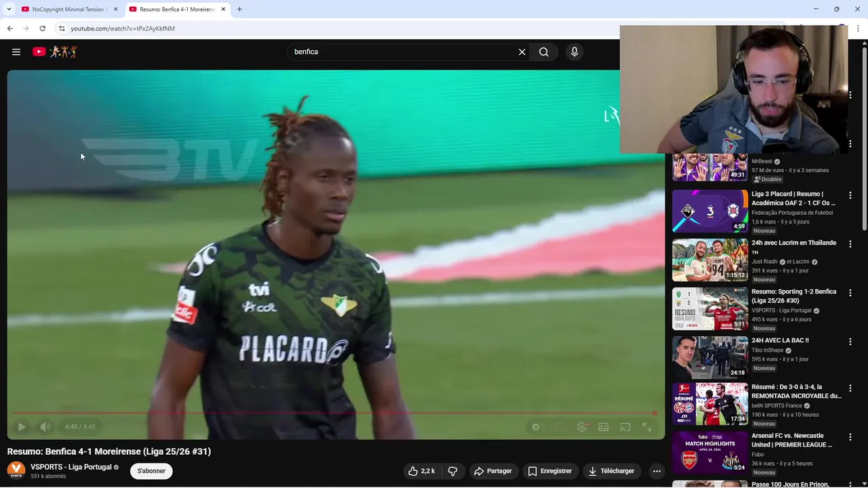This screenshot has width=868, height=488.
Task: Click title 24H AVEC LA BAC !!
Action: [780, 340]
